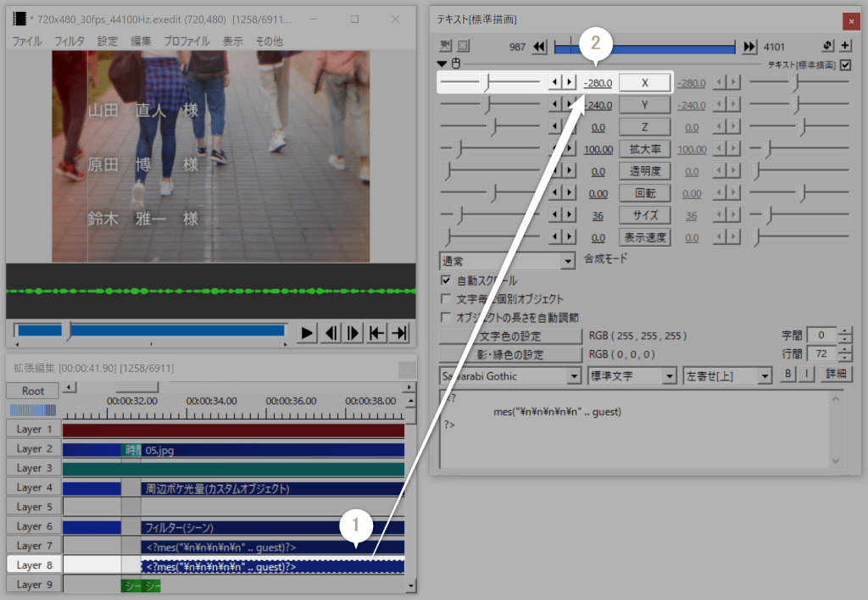Jump to the object's start frame 987

pos(540,47)
